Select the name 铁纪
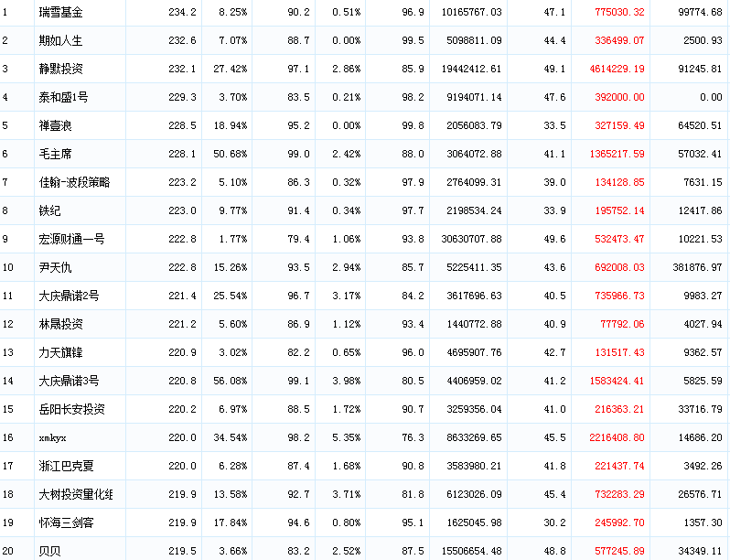730x560 pixels. (49, 210)
